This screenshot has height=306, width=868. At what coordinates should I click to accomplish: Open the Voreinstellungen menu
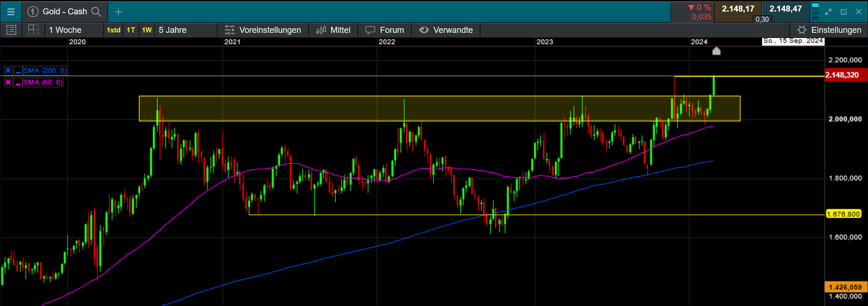(x=263, y=30)
